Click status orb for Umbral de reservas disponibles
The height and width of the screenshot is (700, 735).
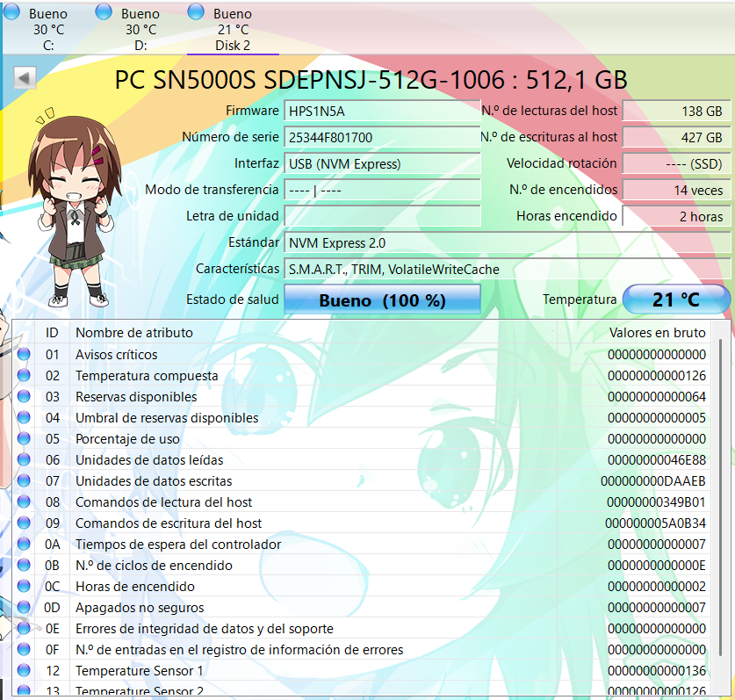coord(24,417)
